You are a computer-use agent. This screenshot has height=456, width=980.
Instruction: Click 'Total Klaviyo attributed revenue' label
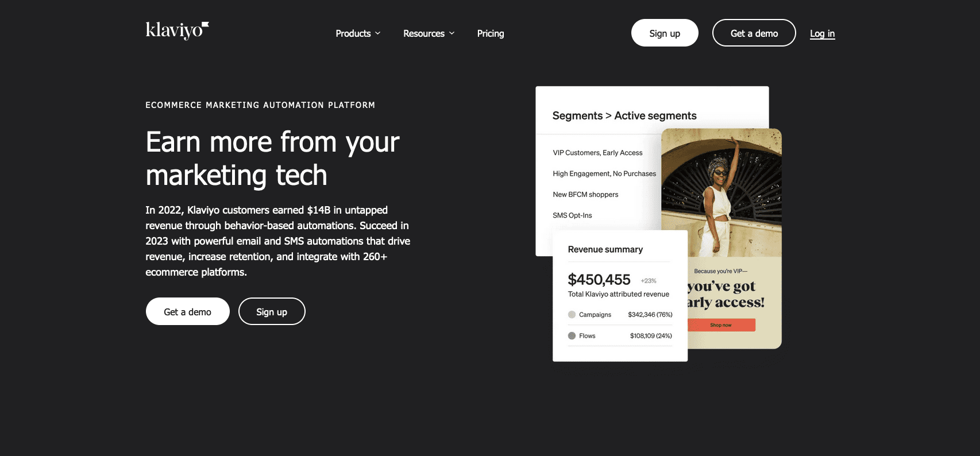619,294
